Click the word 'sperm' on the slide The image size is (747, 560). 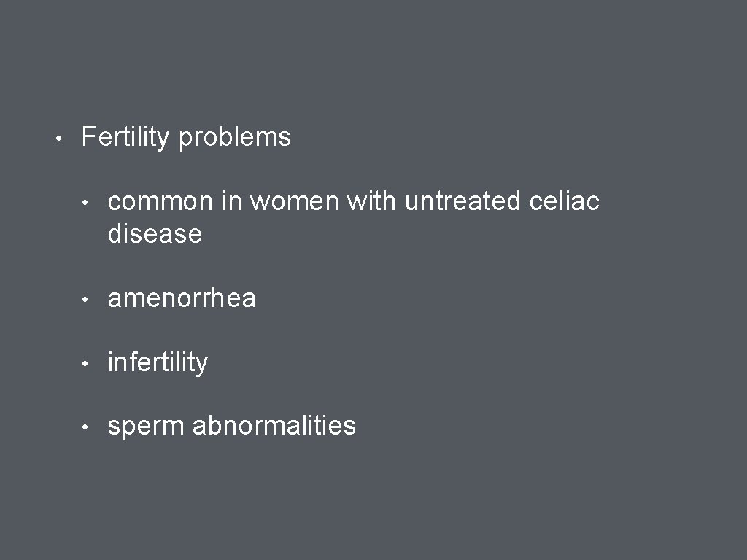[146, 427]
